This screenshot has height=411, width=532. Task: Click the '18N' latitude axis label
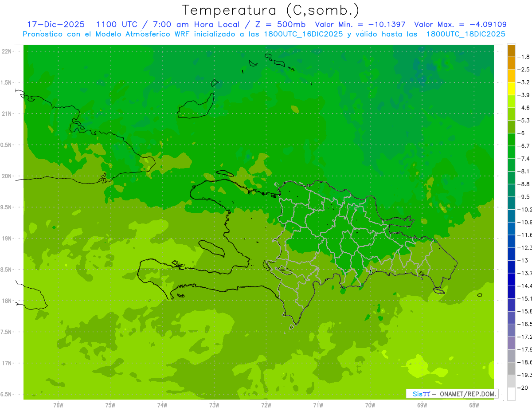7,301
